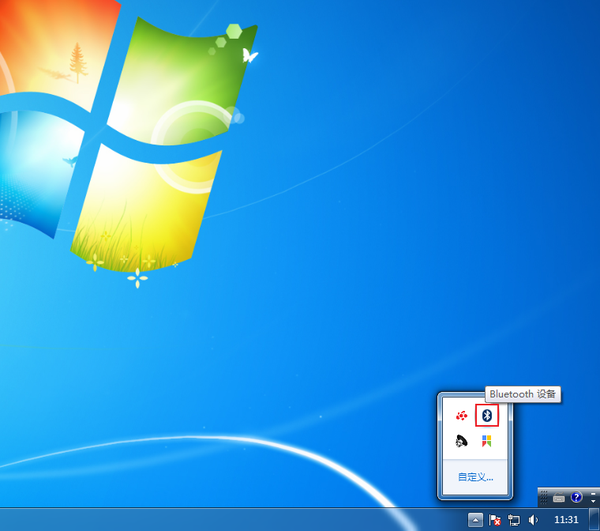Open the speaker volume tray icon

tap(533, 520)
